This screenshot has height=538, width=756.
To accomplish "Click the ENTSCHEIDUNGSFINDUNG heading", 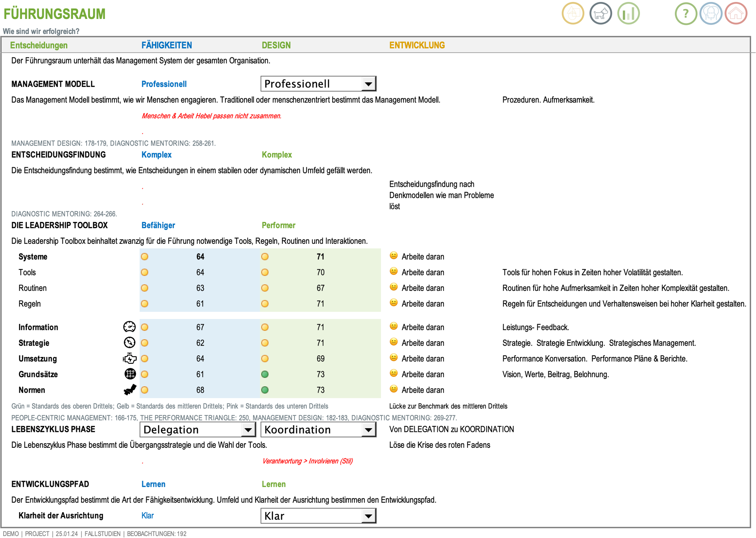I will [58, 155].
